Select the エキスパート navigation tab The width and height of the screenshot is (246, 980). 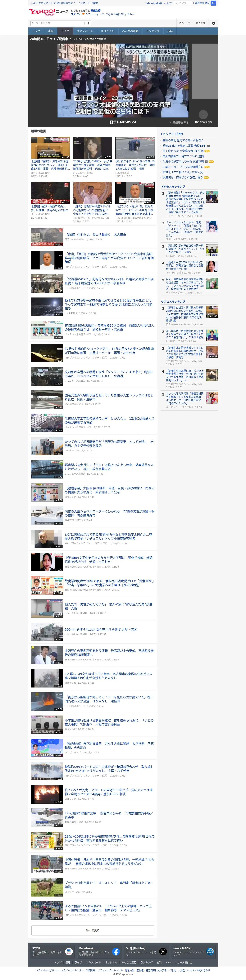[85, 31]
